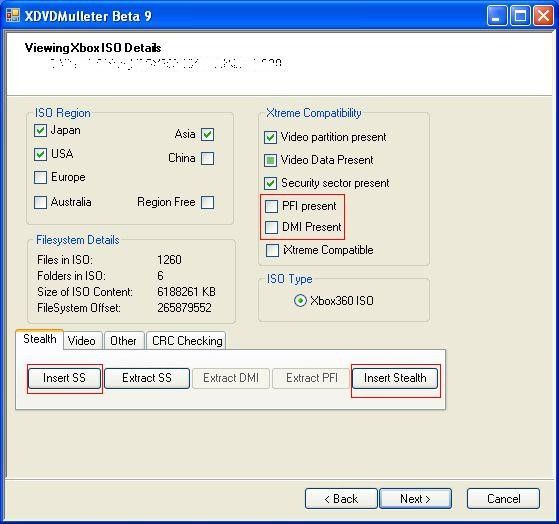Click the Cancel button
This screenshot has width=559, height=524.
pos(503,499)
